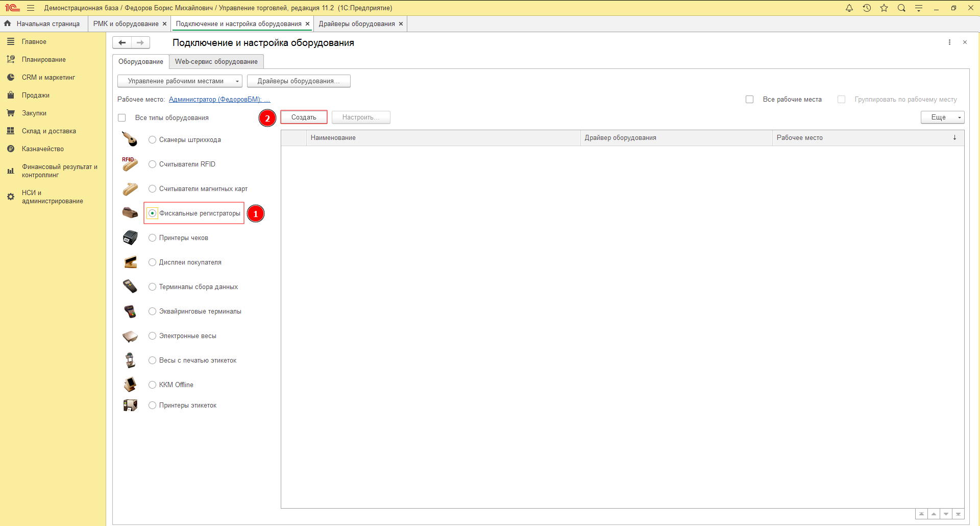The height and width of the screenshot is (526, 980).
Task: Open the main hamburger menu icon
Action: pyautogui.click(x=31, y=8)
